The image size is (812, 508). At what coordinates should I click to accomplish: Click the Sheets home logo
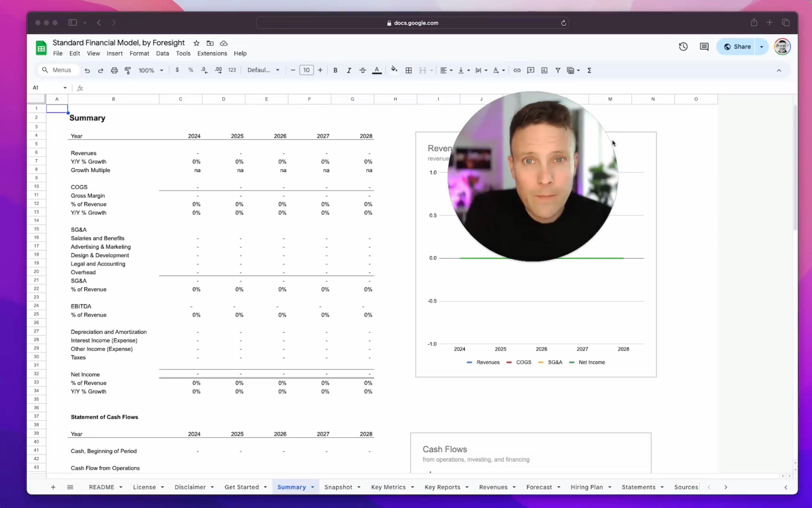(41, 48)
